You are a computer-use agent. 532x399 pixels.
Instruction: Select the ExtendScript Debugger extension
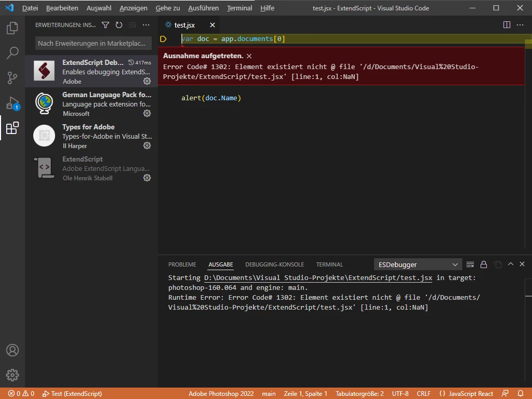(x=91, y=72)
